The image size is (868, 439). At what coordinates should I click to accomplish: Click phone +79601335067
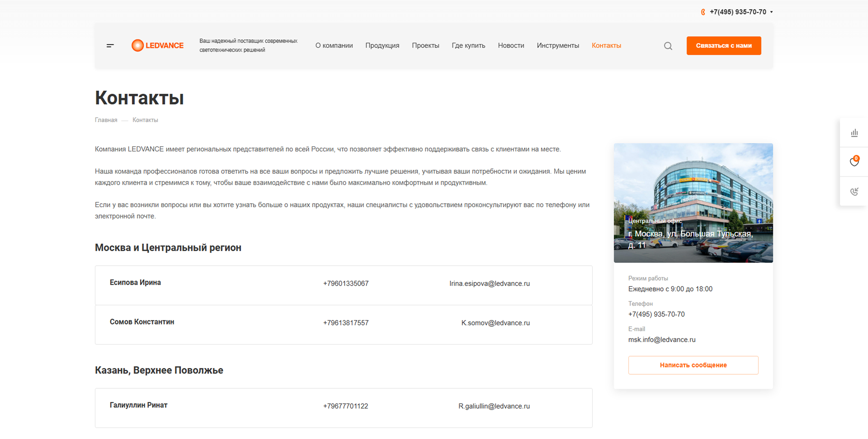(346, 284)
